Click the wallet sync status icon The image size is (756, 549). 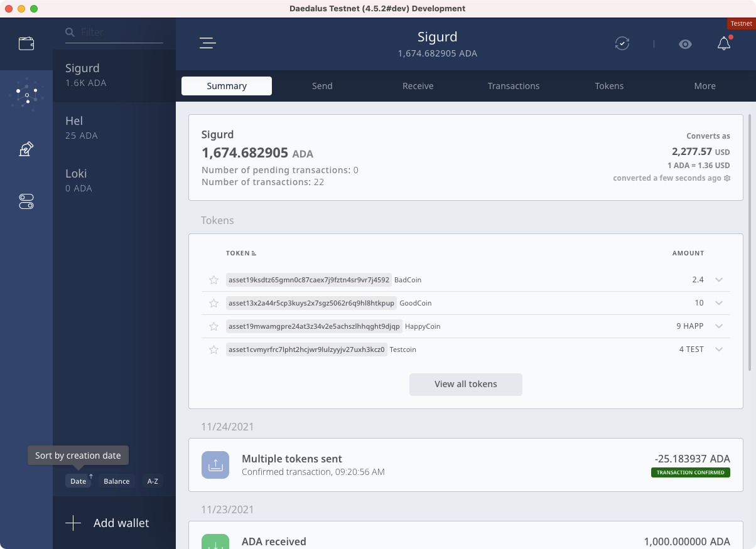pyautogui.click(x=622, y=44)
